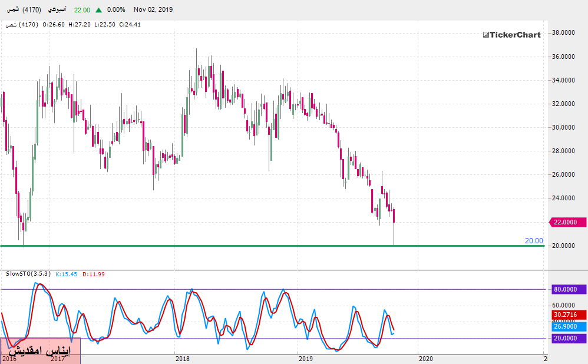The height and width of the screenshot is (364, 588).
Task: Select the purple 20.0000 oversold level tag
Action: pos(567,338)
